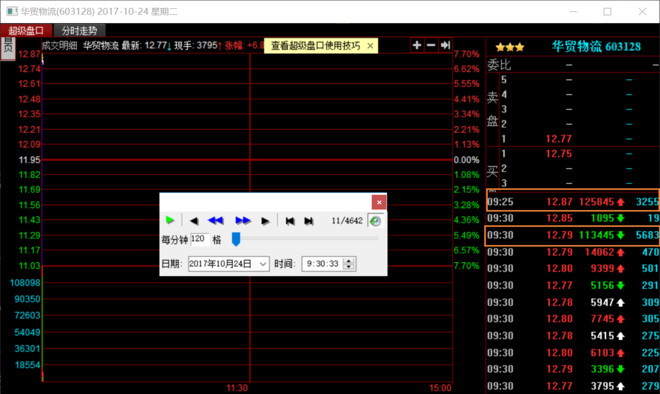This screenshot has height=394, width=660.
Task: Select the trade row with volume 6103
Action: [573, 352]
